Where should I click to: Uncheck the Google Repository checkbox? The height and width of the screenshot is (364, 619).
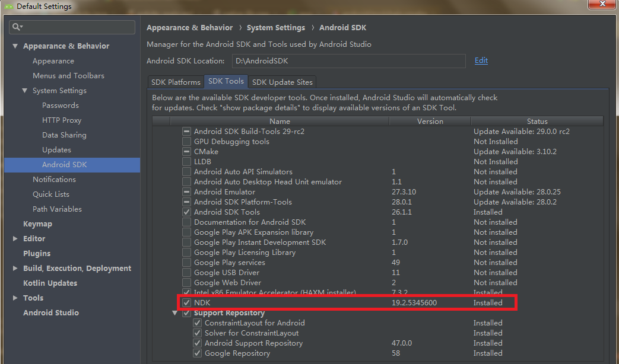[198, 353]
